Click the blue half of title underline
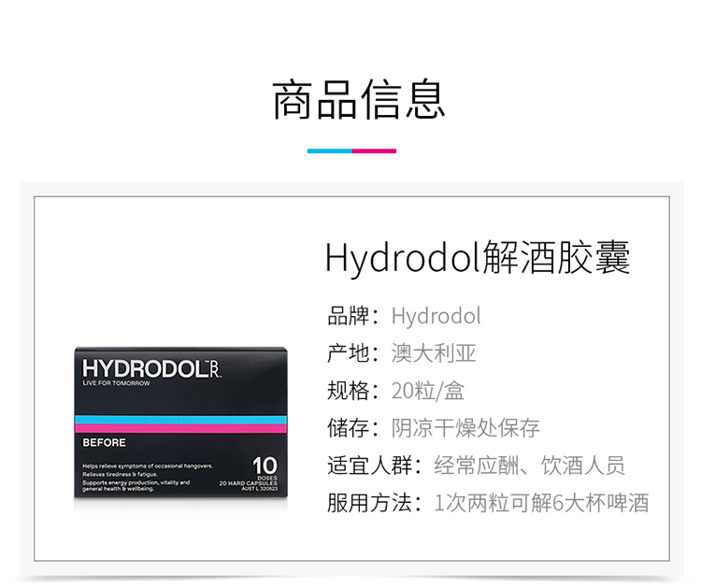Viewport: 701px width, 588px height. pyautogui.click(x=330, y=151)
